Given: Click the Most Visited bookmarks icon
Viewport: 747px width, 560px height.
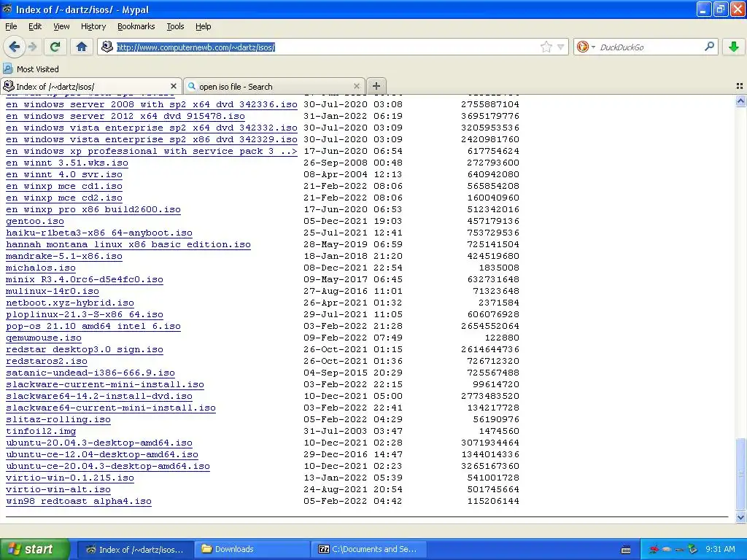Looking at the screenshot, I should pos(7,69).
